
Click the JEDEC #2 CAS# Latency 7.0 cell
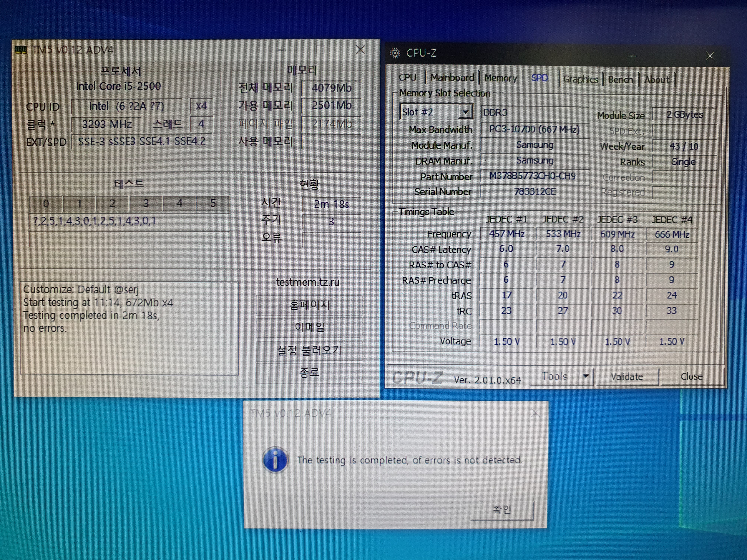tap(563, 249)
